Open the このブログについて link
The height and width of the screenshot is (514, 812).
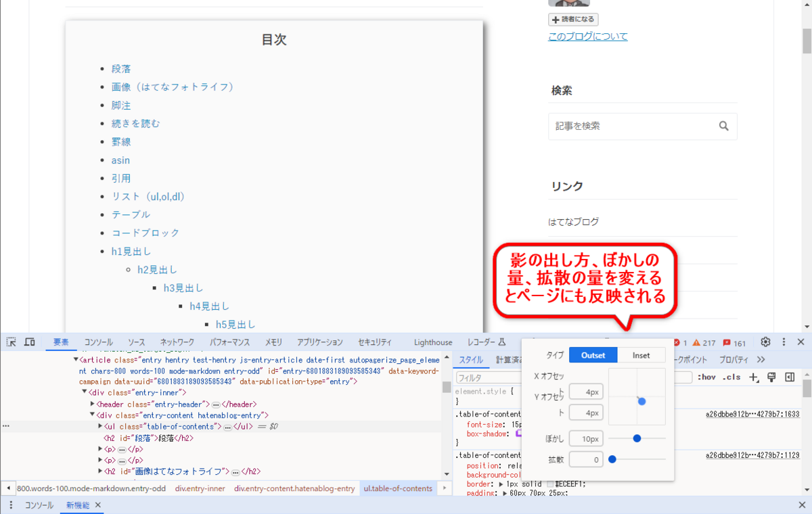pos(588,37)
